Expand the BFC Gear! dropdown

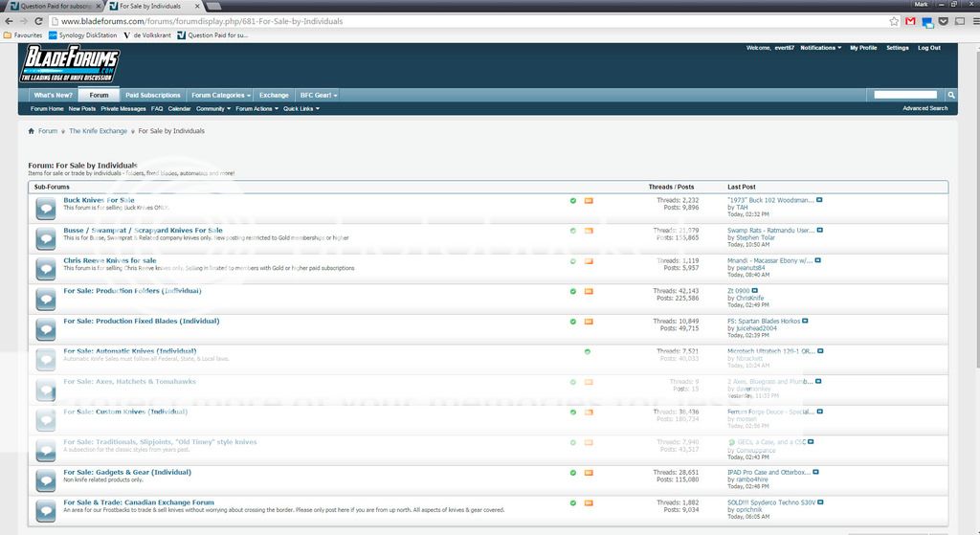point(318,95)
